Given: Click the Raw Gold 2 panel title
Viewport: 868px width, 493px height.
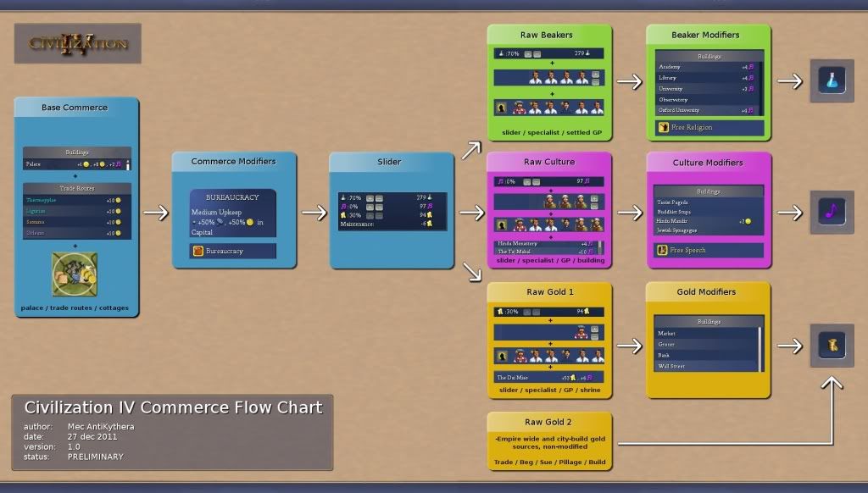Looking at the screenshot, I should click(548, 422).
